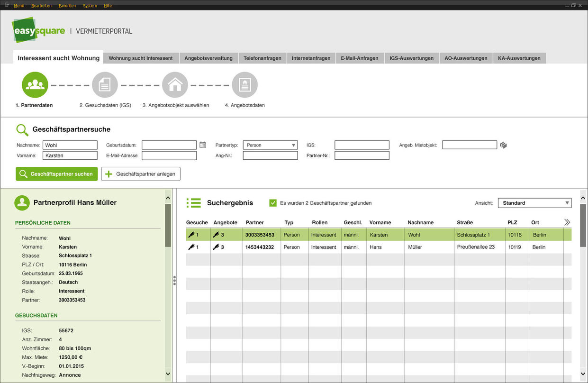This screenshot has width=588, height=383.
Task: Open the Gesuchsdaten (IGS) step icon
Action: (105, 85)
